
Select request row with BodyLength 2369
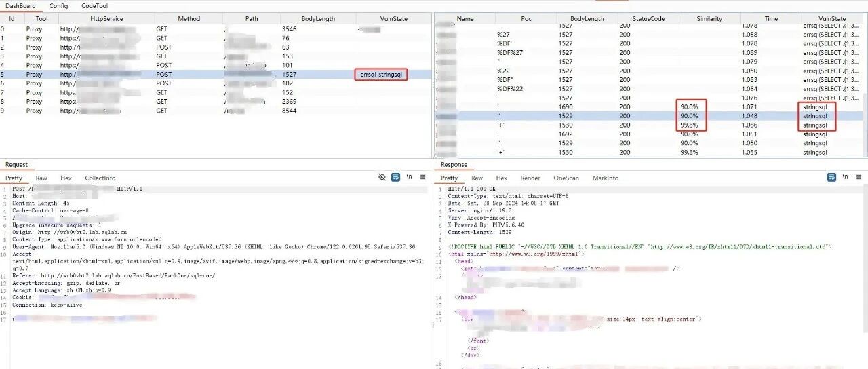[x=216, y=101]
